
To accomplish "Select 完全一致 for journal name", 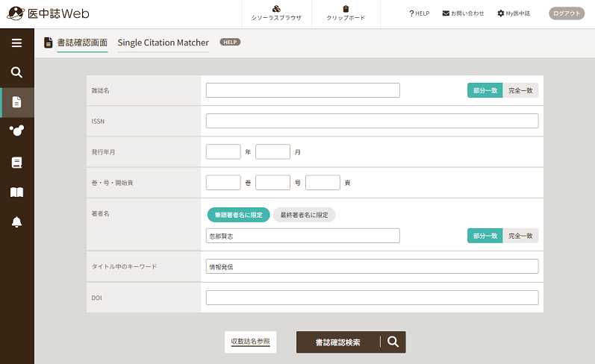I will (x=520, y=90).
